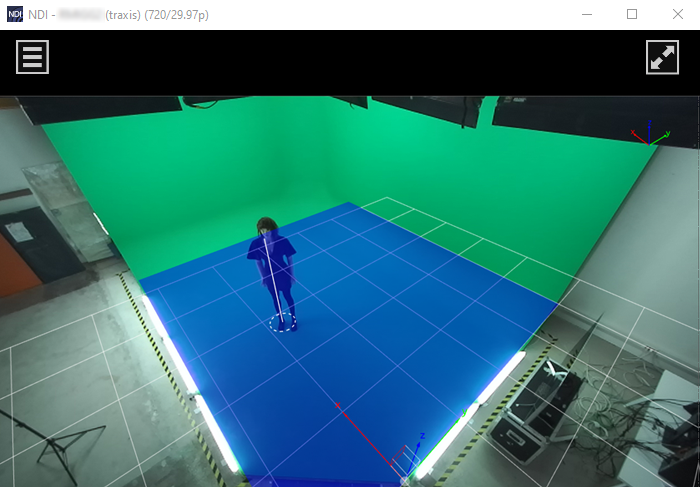Image resolution: width=700 pixels, height=487 pixels.
Task: Click the black toolbar area between the icons
Action: pyautogui.click(x=350, y=62)
